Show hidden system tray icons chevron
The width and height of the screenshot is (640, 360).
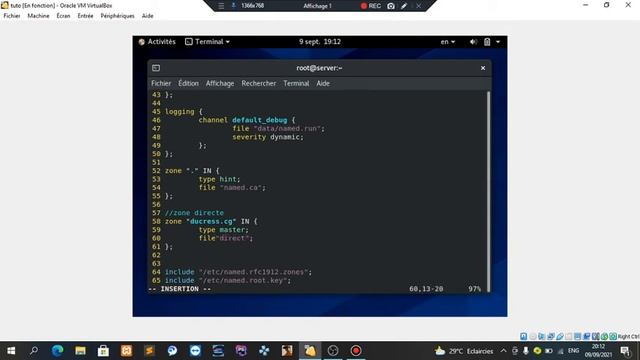[503, 351]
